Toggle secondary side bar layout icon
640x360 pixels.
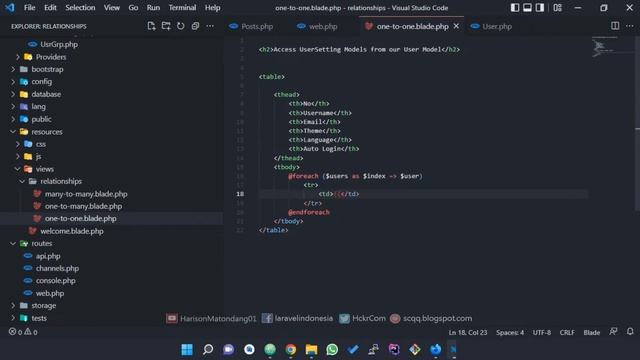pyautogui.click(x=540, y=8)
